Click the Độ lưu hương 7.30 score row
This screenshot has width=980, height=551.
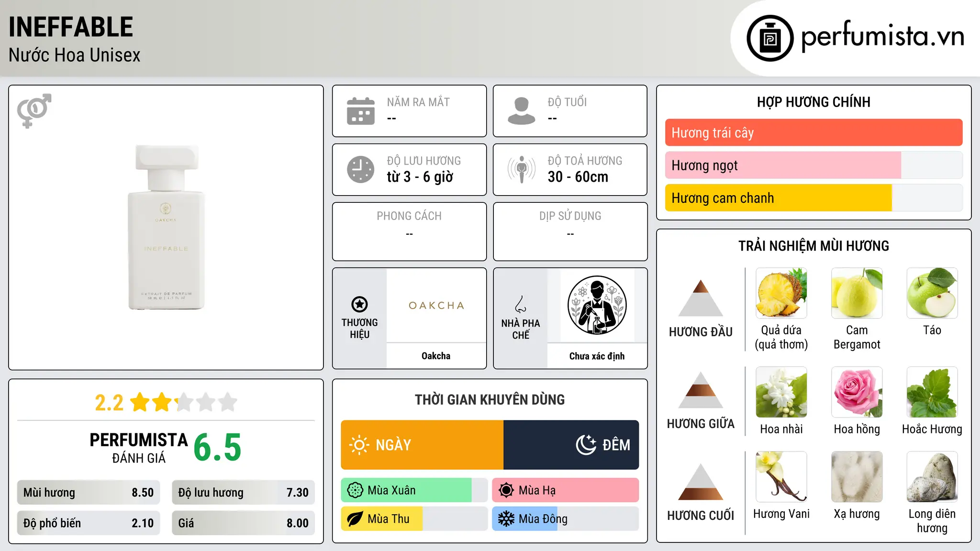[243, 493]
